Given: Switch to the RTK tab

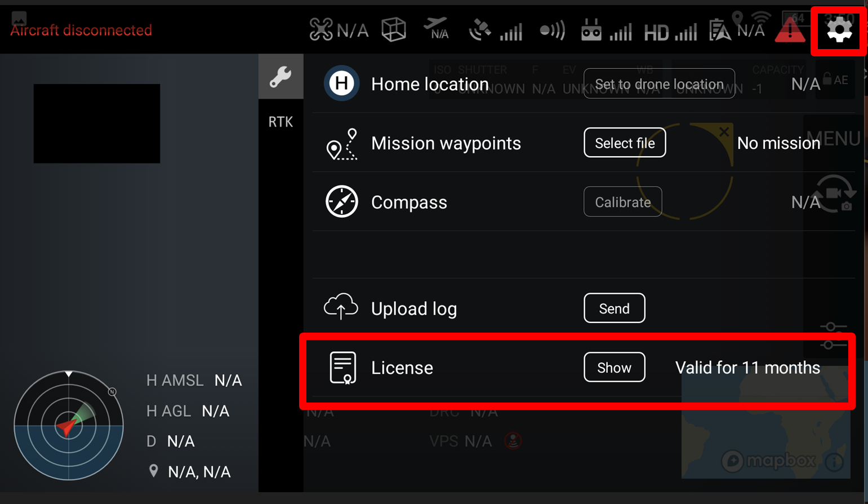Looking at the screenshot, I should 281,121.
